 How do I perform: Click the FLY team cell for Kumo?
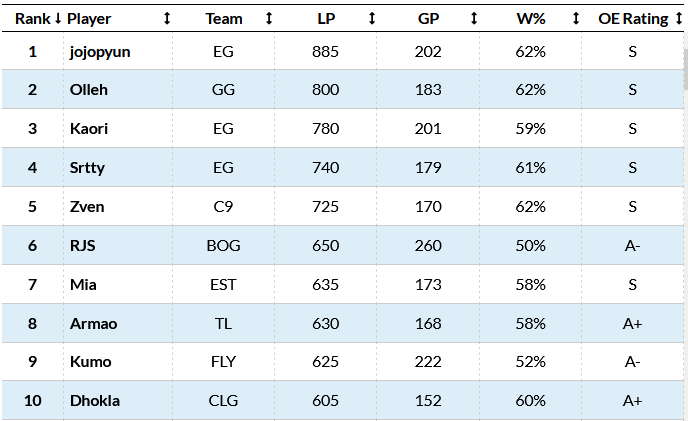tap(223, 362)
